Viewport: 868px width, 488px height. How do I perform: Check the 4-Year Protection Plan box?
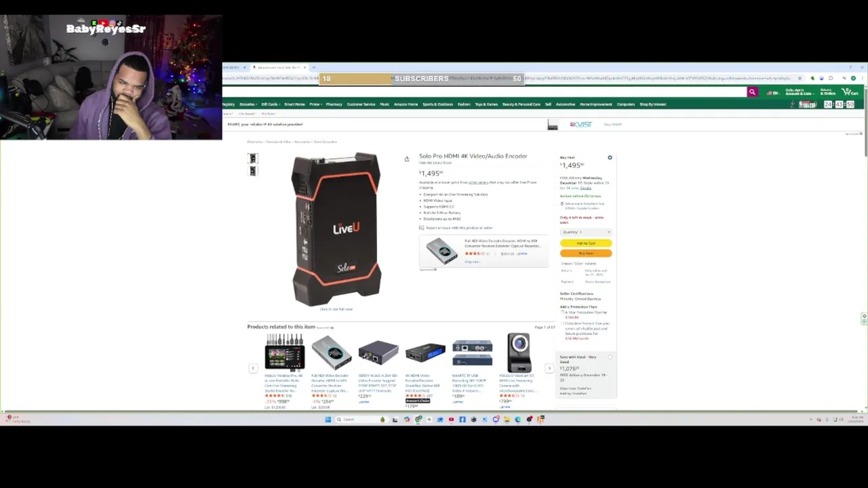562,312
